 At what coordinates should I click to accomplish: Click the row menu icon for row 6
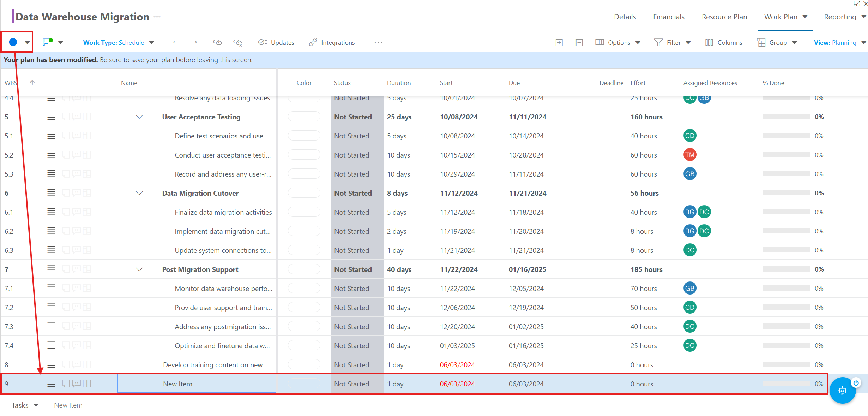[x=51, y=193]
